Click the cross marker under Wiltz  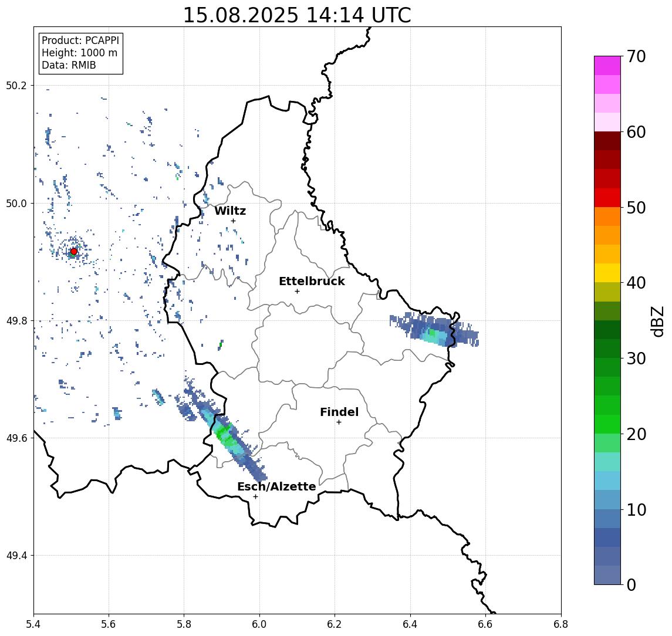233,221
